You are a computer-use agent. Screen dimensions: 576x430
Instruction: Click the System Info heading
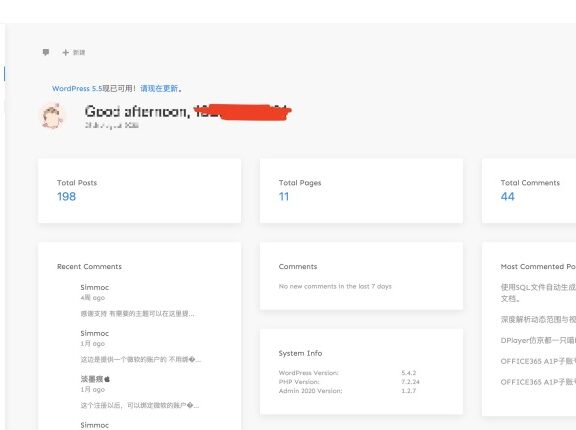(300, 353)
